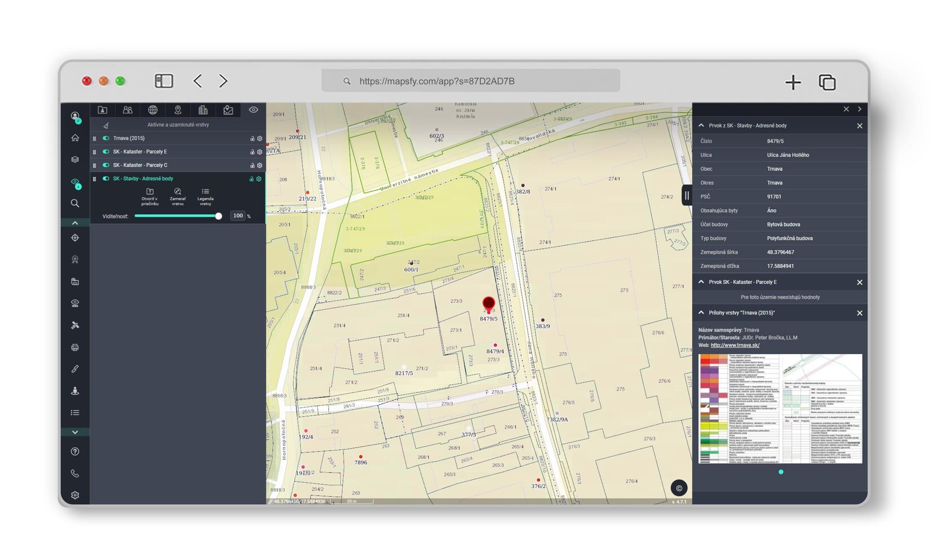Click the visibility percent input field

click(238, 216)
